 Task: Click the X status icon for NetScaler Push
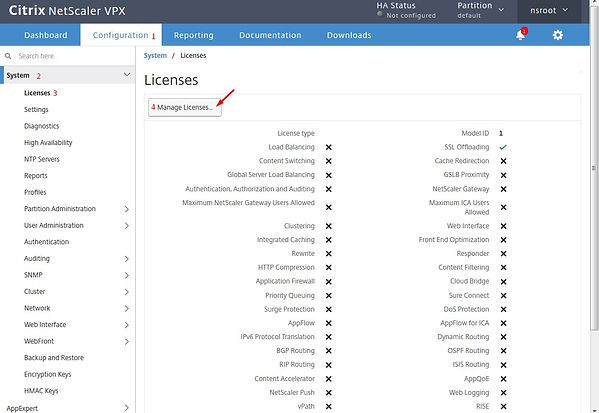point(329,393)
